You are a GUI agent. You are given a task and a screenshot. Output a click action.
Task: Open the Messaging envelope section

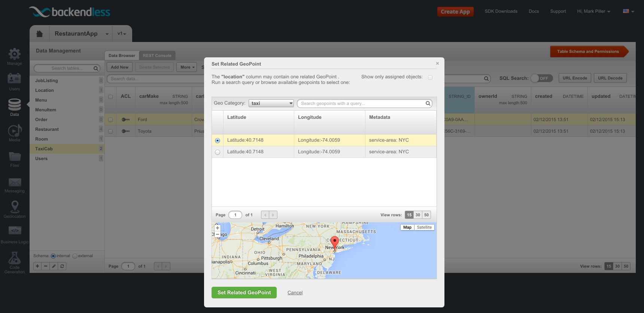coord(14,185)
